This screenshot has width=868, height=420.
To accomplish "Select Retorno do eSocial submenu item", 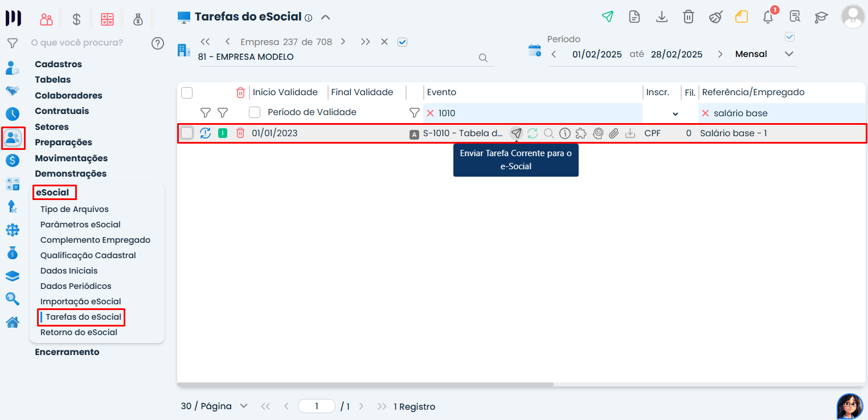I will (79, 332).
